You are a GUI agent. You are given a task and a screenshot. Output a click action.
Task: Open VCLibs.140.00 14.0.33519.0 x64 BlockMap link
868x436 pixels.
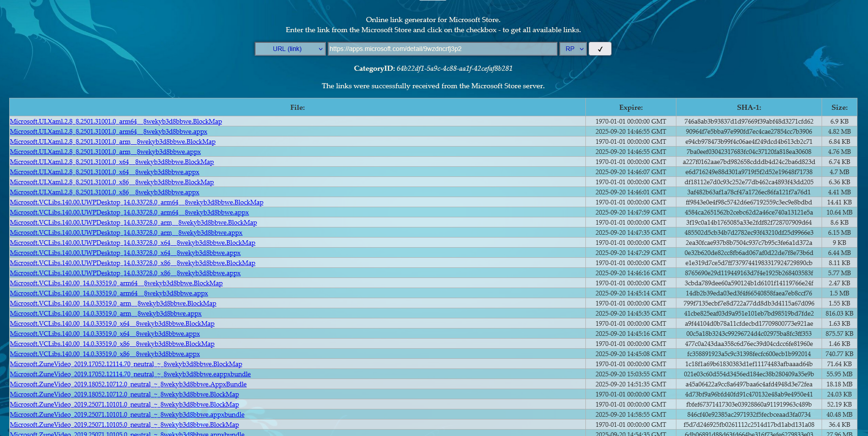(112, 323)
